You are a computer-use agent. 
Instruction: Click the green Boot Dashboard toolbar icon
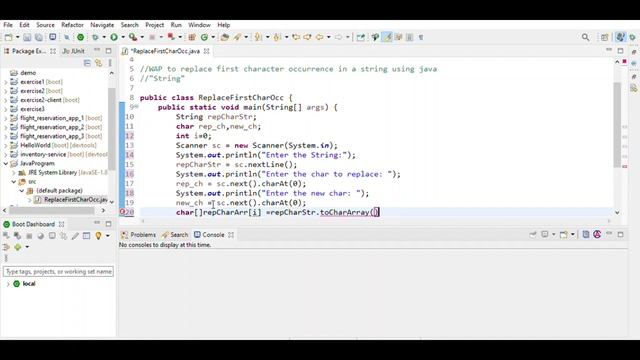click(x=80, y=37)
